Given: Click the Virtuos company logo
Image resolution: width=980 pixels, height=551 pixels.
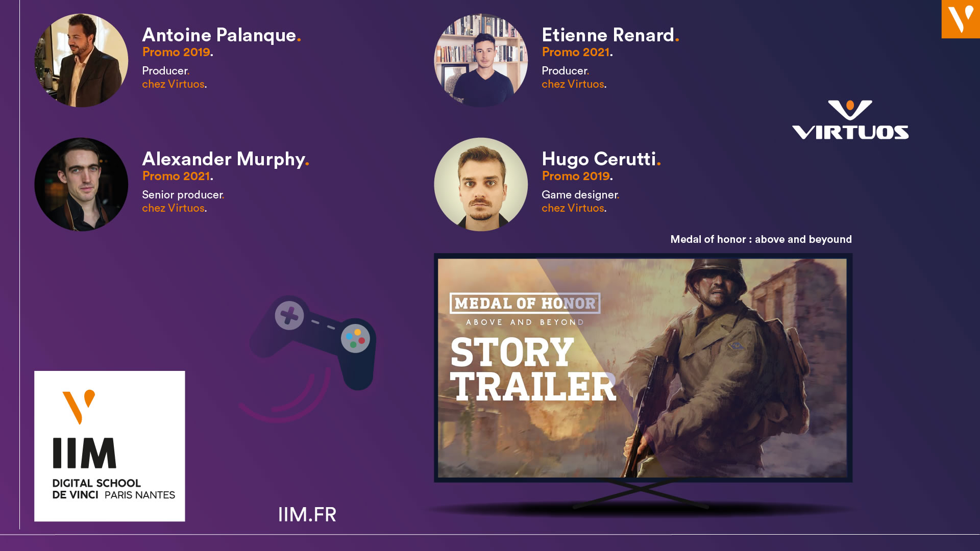Looking at the screenshot, I should pos(850,120).
